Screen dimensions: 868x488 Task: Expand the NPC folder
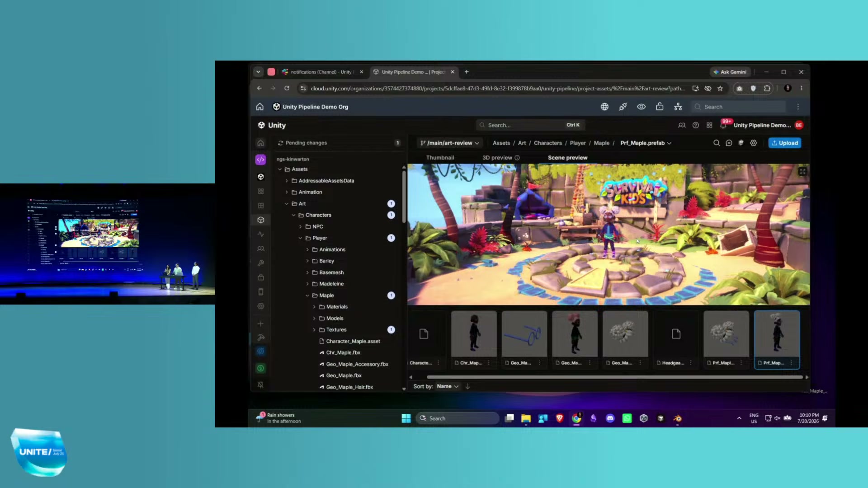point(300,227)
